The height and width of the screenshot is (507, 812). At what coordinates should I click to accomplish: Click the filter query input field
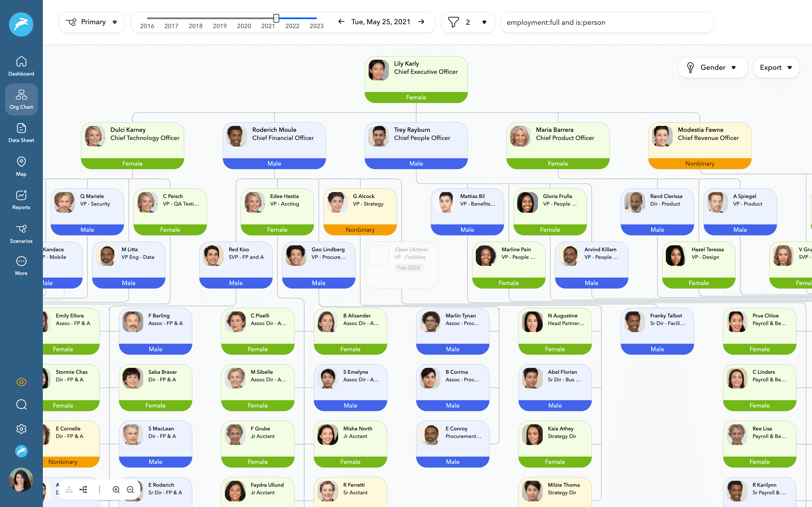[x=607, y=23]
